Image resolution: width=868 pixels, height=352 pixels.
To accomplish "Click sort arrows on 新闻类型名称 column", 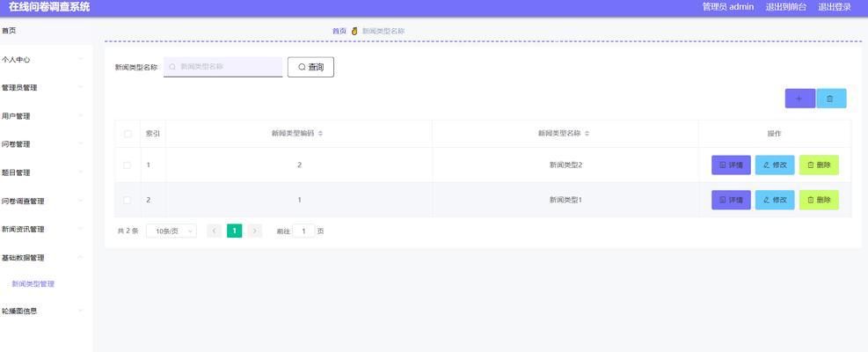I will 587,134.
